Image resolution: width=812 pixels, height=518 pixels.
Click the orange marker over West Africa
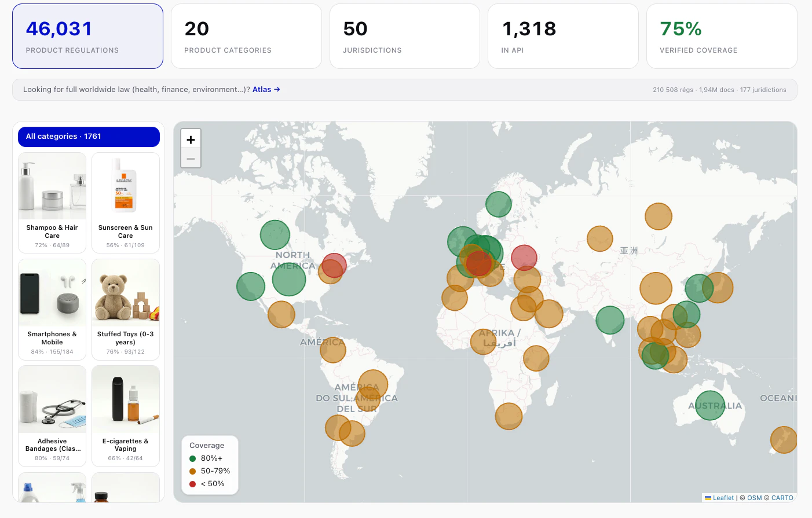click(484, 341)
